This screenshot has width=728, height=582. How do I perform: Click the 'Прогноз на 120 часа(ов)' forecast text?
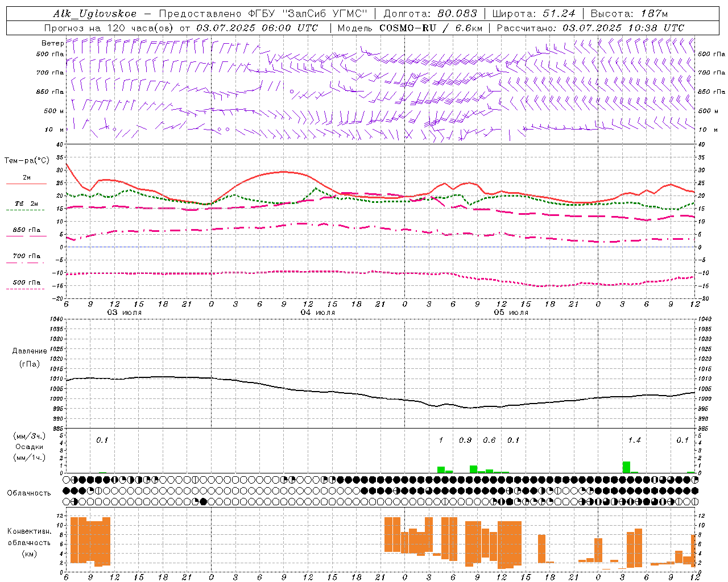[x=109, y=28]
